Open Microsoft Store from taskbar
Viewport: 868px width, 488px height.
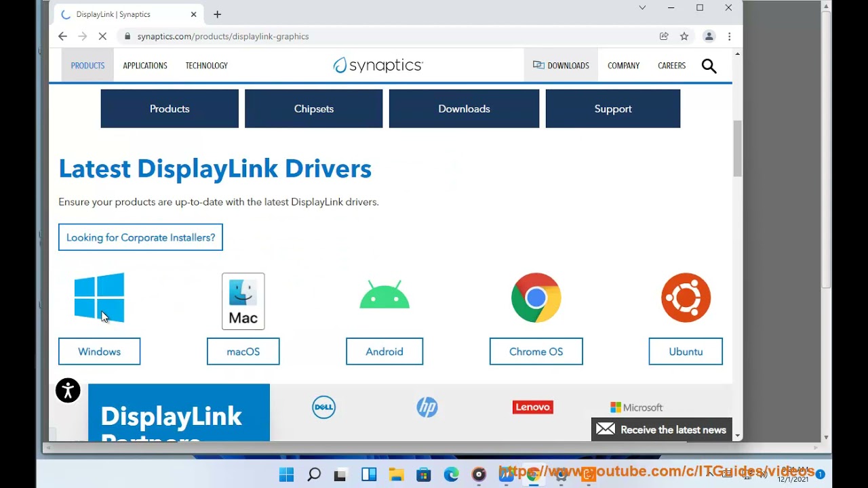tap(424, 475)
